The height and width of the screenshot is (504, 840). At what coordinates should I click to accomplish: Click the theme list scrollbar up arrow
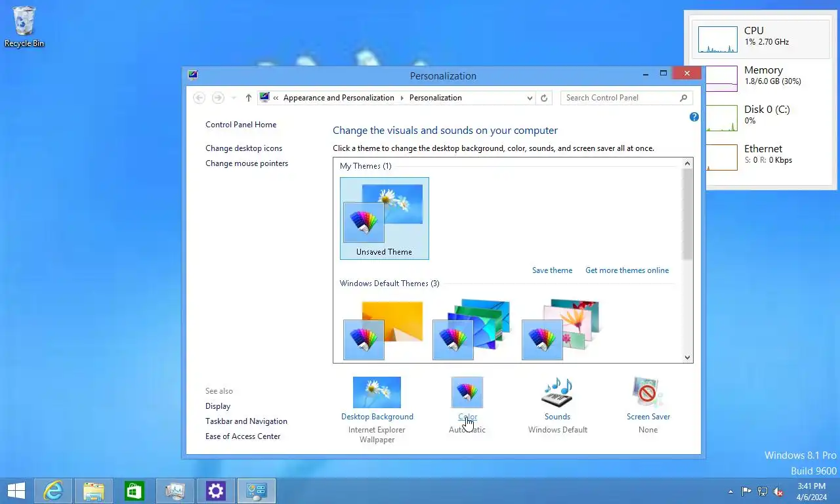[x=688, y=163]
